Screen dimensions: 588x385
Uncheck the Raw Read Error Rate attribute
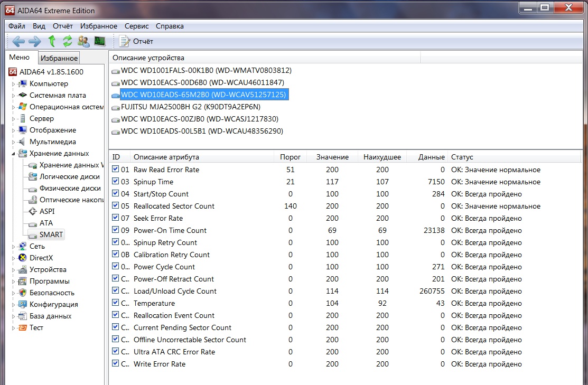116,170
